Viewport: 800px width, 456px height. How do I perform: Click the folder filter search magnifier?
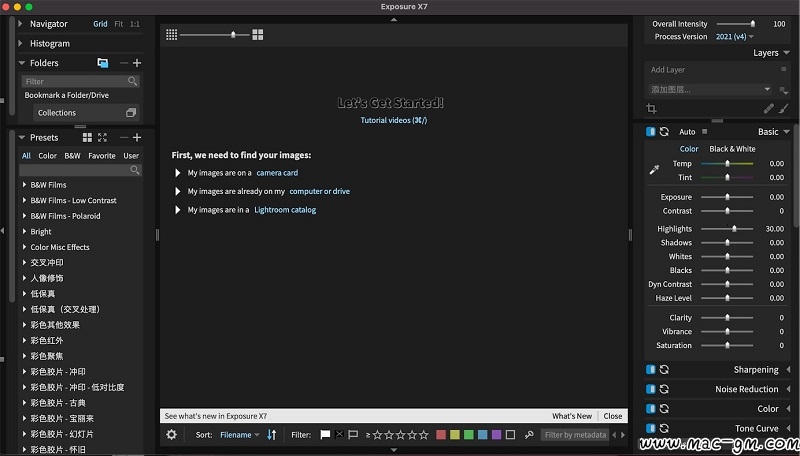(132, 81)
